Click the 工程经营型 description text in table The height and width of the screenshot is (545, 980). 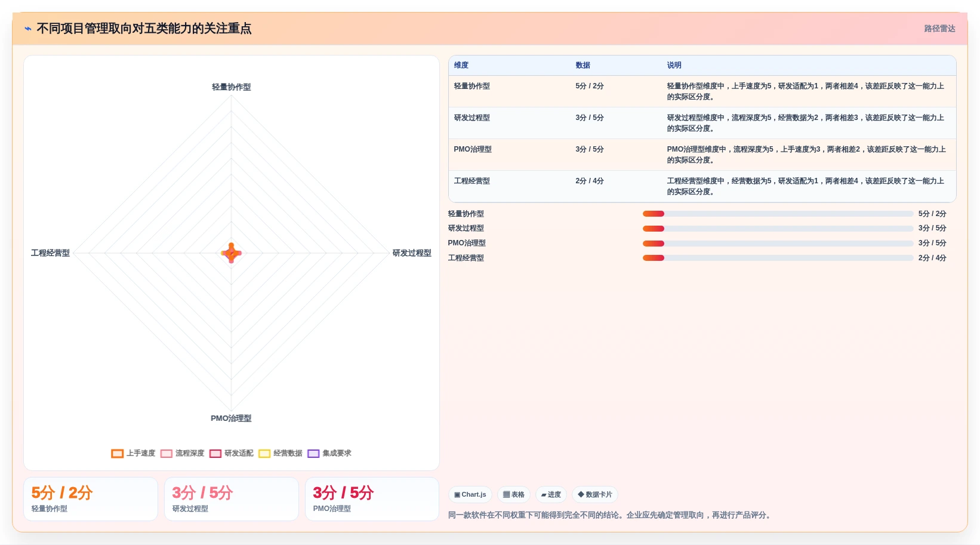[x=806, y=186]
